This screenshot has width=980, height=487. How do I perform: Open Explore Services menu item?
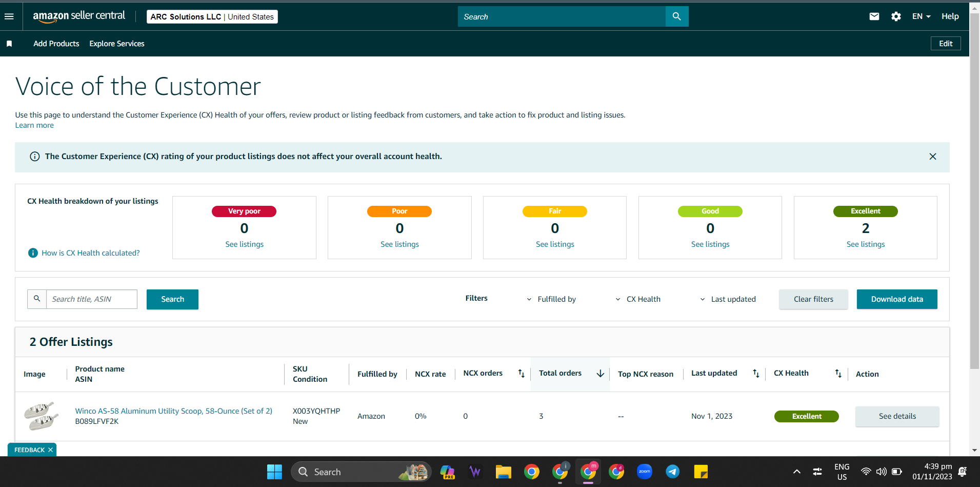(x=117, y=44)
